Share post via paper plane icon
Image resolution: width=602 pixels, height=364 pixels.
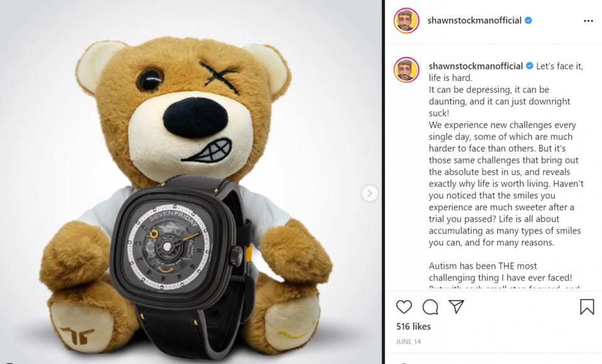(x=457, y=306)
